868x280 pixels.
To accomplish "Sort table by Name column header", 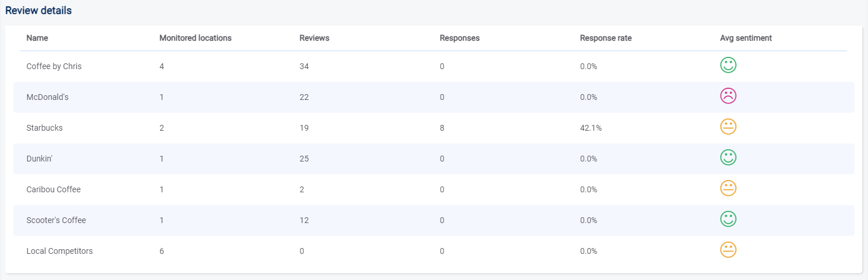I will click(x=37, y=38).
